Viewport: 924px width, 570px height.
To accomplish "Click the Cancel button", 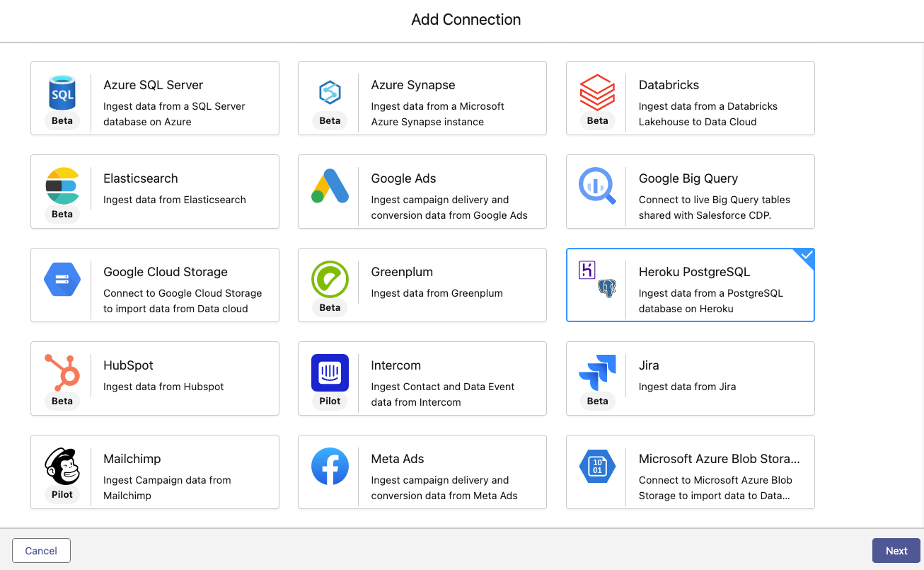I will (41, 551).
